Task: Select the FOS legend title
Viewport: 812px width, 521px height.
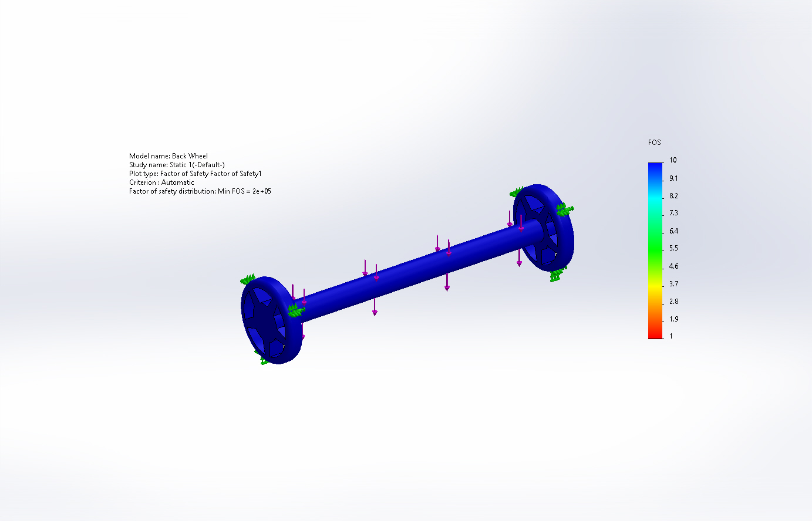Action: point(654,143)
